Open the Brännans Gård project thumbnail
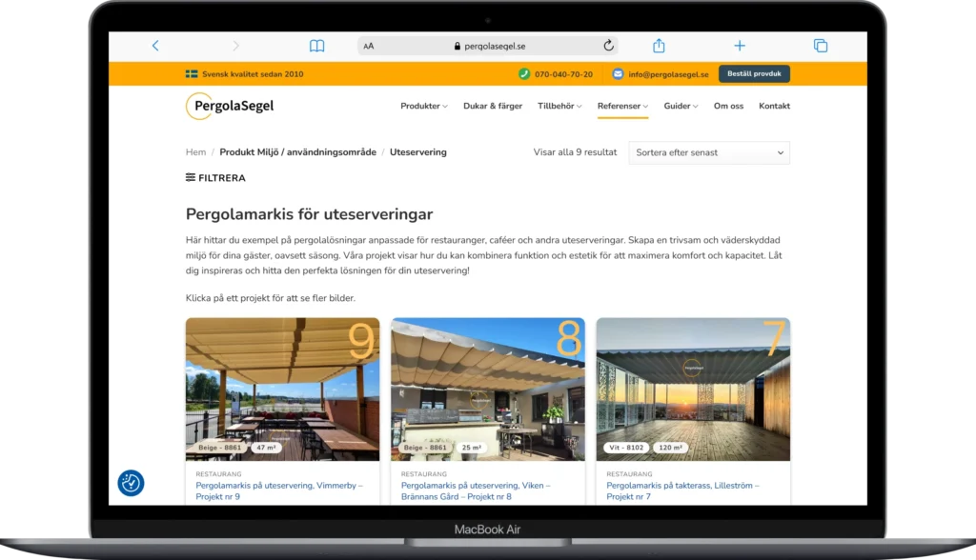This screenshot has width=976, height=560. [x=488, y=390]
